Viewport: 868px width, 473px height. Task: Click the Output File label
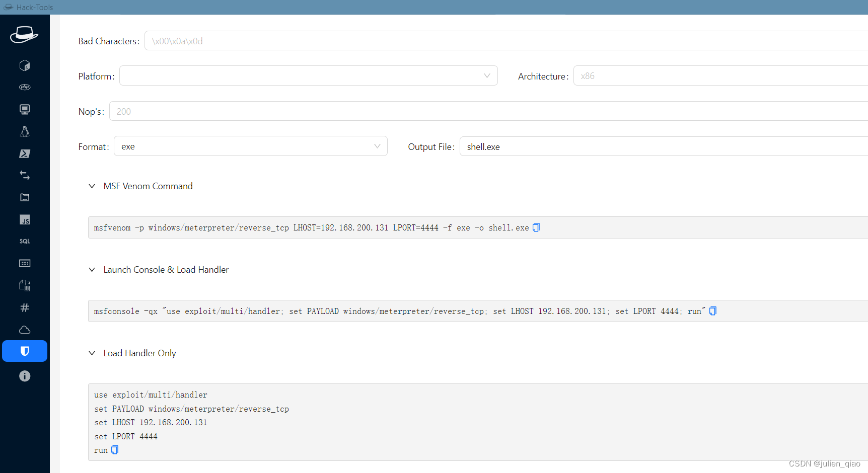tap(431, 147)
